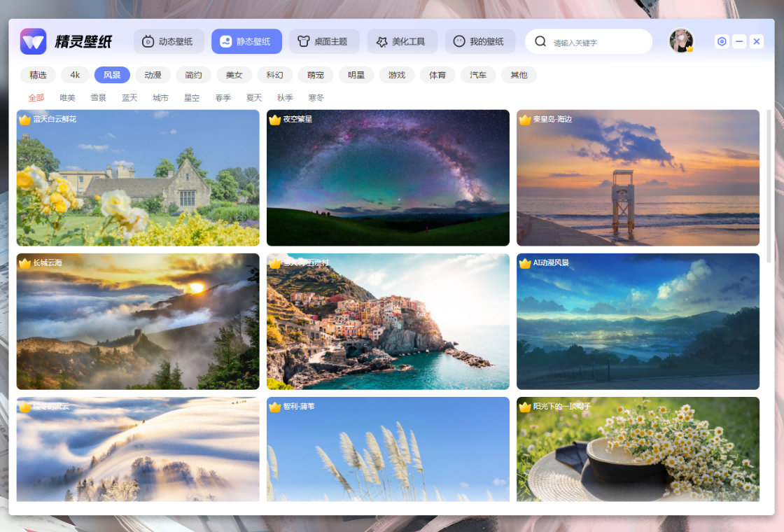This screenshot has height=532, width=784.
Task: Click the crown badge on 蓝天白云鲜花
Action: click(24, 120)
